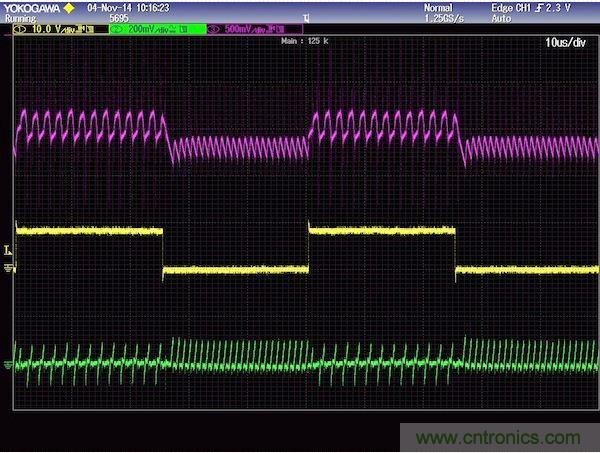Screen dimensions: 600x453
Task: Click the date and time stamp
Action: pos(128,7)
